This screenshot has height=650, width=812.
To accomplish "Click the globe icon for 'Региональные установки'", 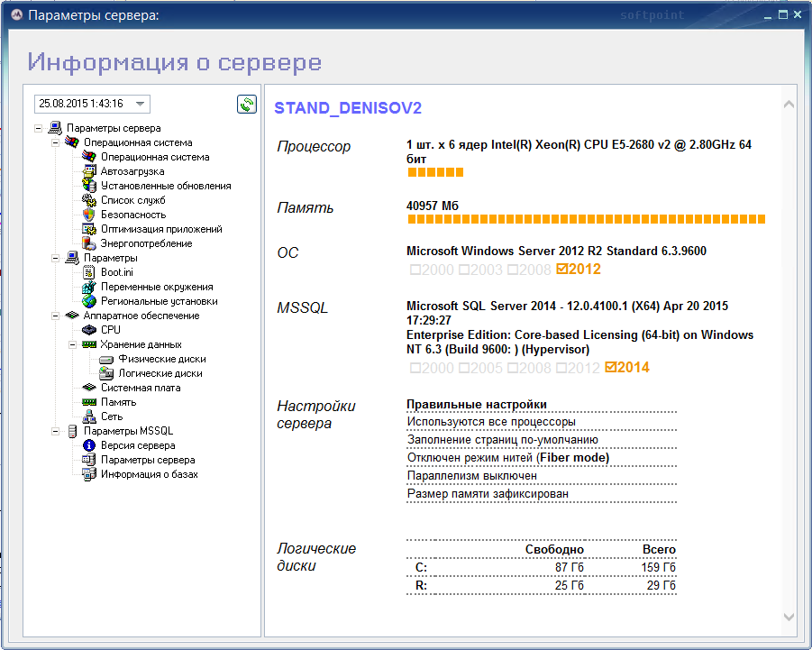I will pyautogui.click(x=89, y=301).
